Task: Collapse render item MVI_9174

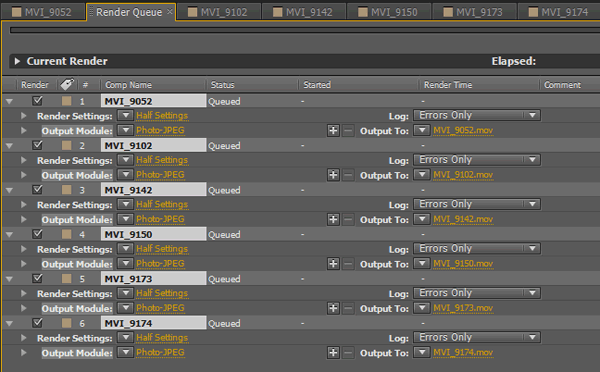Action: [9, 323]
